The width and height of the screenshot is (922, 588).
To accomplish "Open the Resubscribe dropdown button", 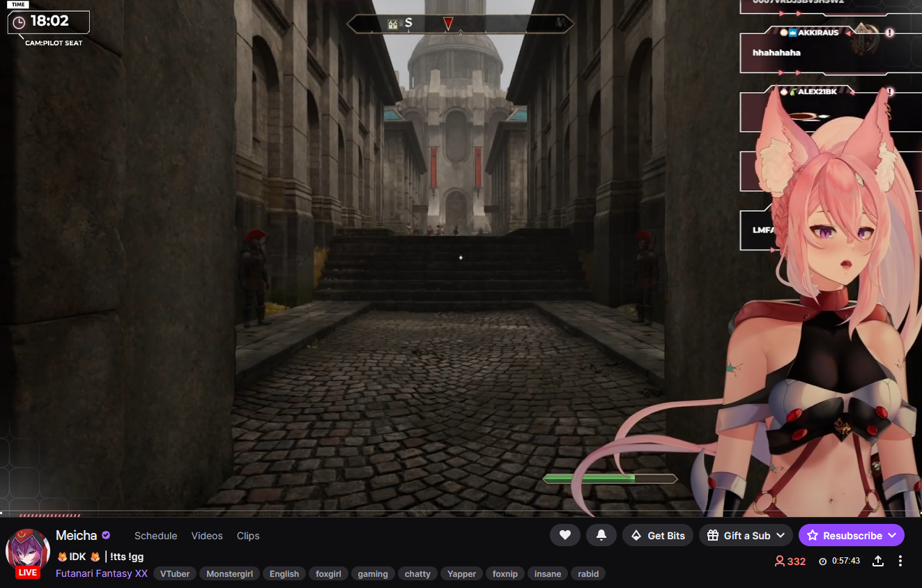I will 852,535.
